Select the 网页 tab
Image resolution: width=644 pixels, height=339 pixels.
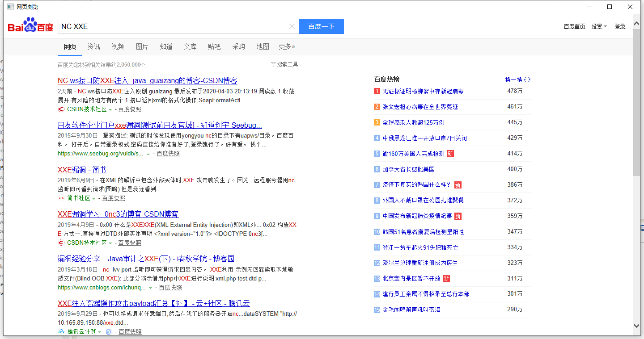(x=70, y=46)
